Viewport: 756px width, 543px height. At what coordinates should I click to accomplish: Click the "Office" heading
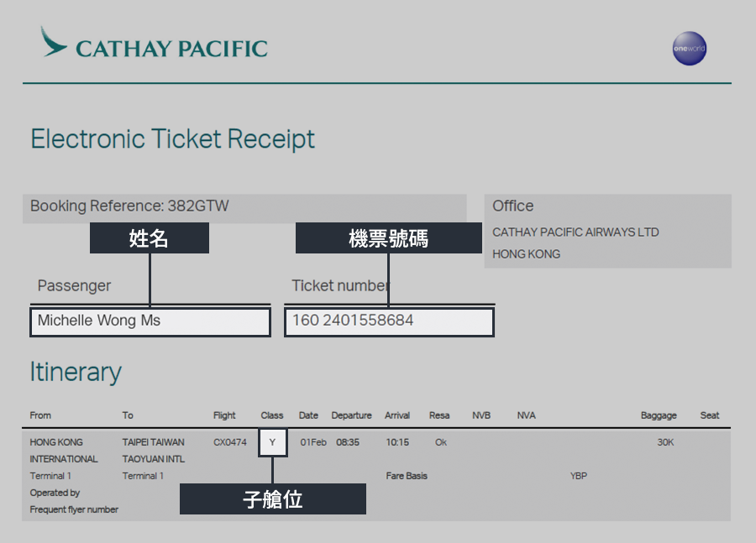tap(513, 206)
